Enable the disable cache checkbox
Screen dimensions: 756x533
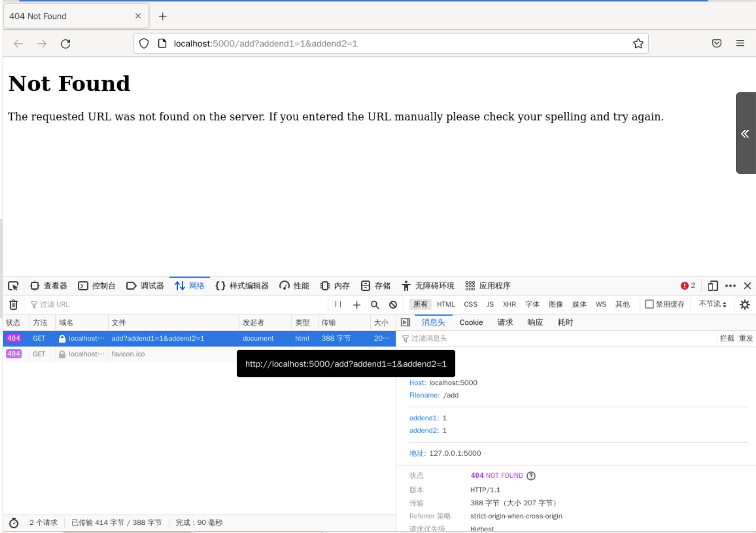point(649,304)
